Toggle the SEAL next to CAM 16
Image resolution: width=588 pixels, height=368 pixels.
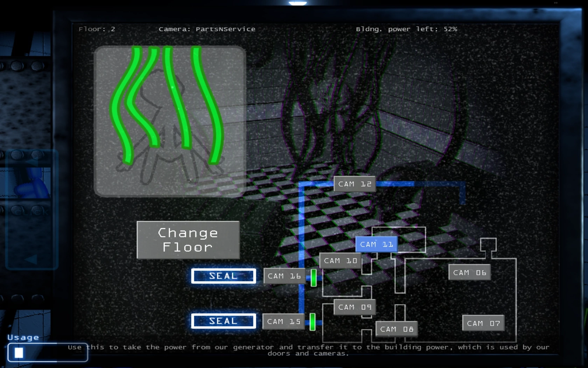223,276
